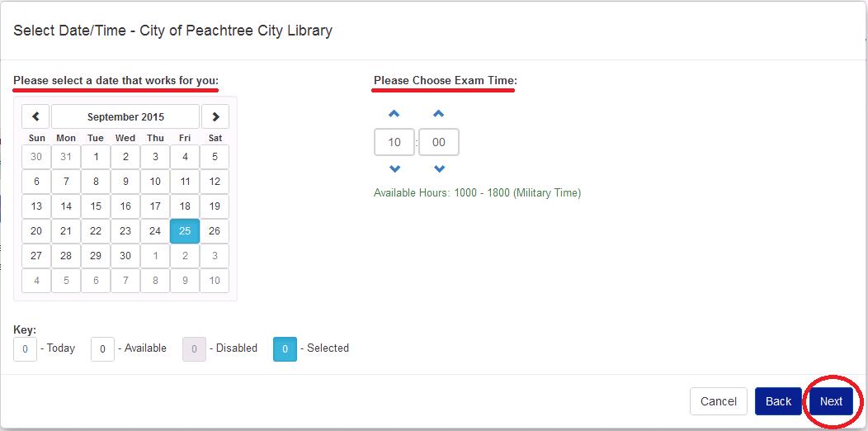Decrease the exam minutes value
The image size is (868, 431).
click(439, 169)
